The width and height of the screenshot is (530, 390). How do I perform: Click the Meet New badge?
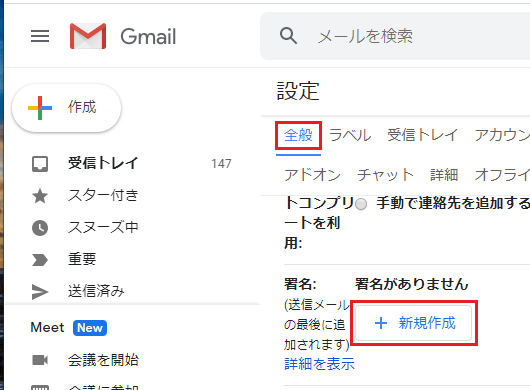[x=90, y=328]
